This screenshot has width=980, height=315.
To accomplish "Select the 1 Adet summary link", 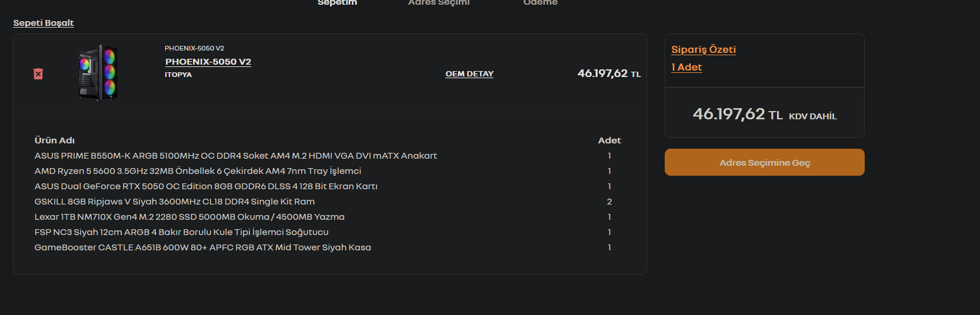I will (686, 67).
